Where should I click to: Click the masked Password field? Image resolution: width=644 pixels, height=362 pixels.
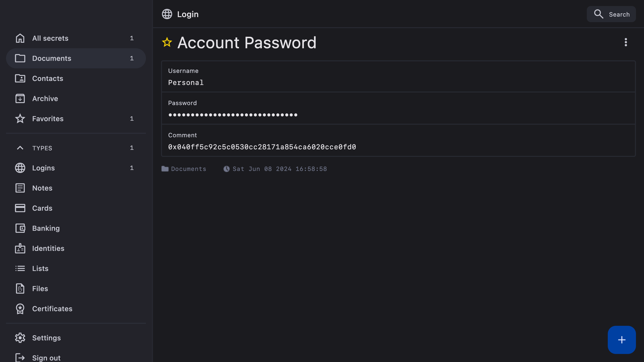(233, 115)
